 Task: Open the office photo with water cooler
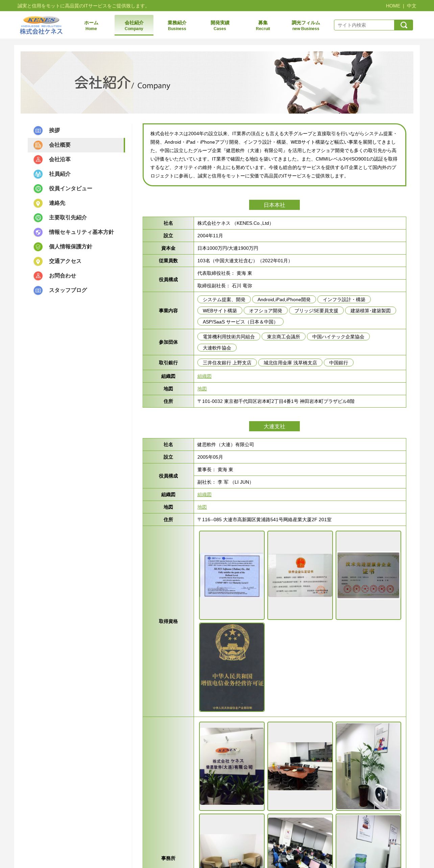[x=368, y=841]
